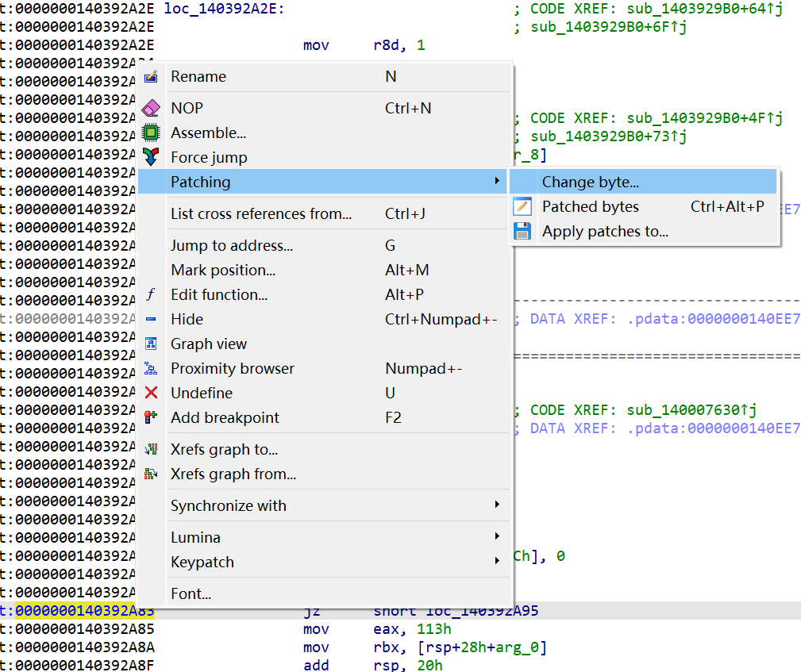Viewport: 801px width, 672px height.
Task: Select List cross references from... entry
Action: [x=260, y=213]
